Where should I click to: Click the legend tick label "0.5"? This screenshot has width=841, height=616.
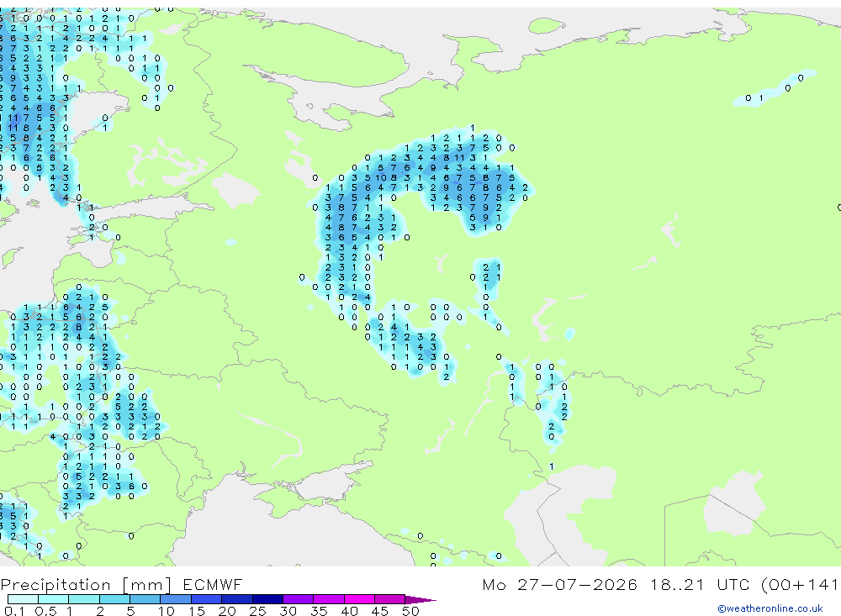coord(45,611)
